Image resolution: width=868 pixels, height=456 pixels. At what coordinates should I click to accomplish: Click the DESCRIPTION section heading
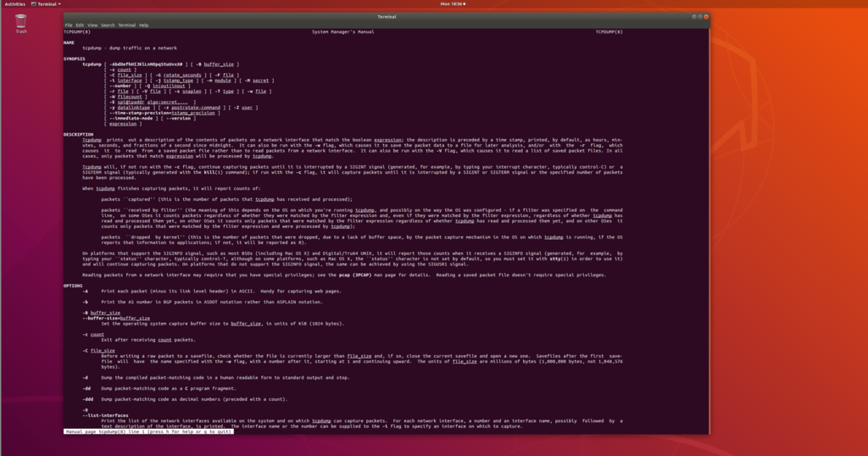coord(78,134)
